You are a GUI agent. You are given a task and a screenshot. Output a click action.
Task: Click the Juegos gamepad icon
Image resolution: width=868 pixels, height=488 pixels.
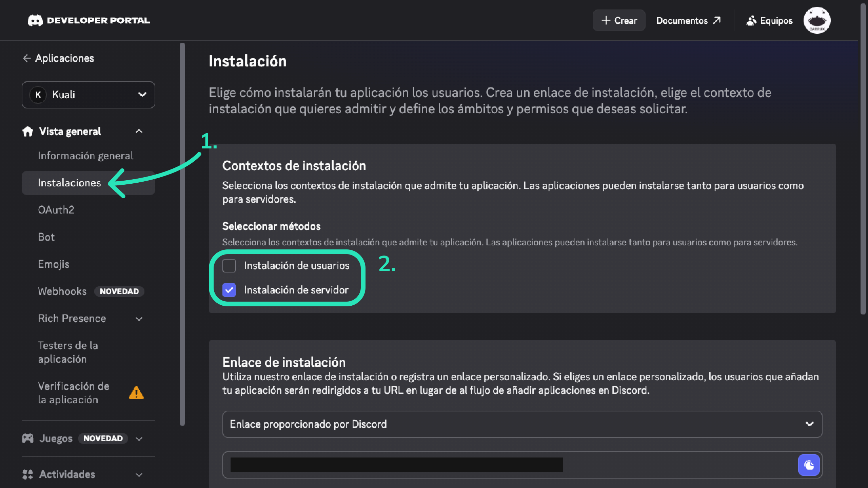[x=28, y=438]
